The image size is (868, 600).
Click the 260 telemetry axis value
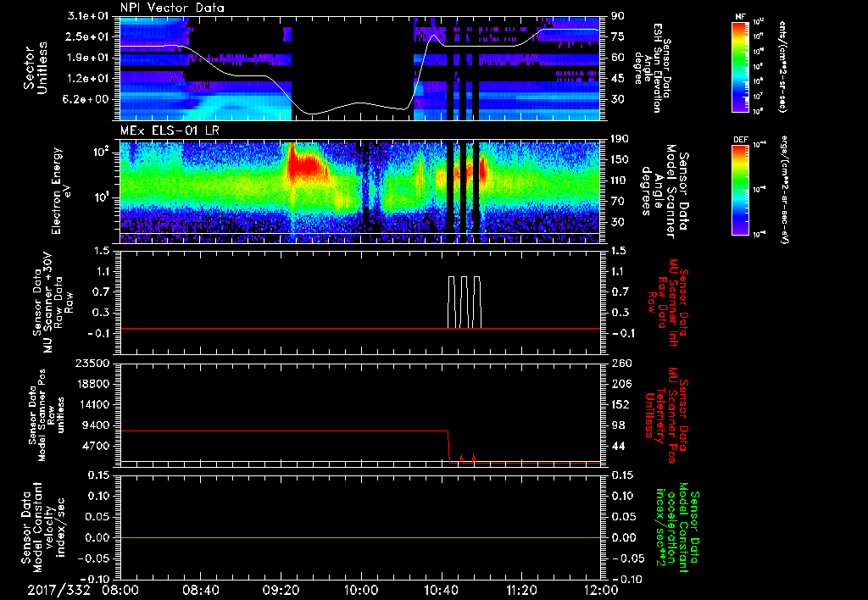(x=621, y=363)
